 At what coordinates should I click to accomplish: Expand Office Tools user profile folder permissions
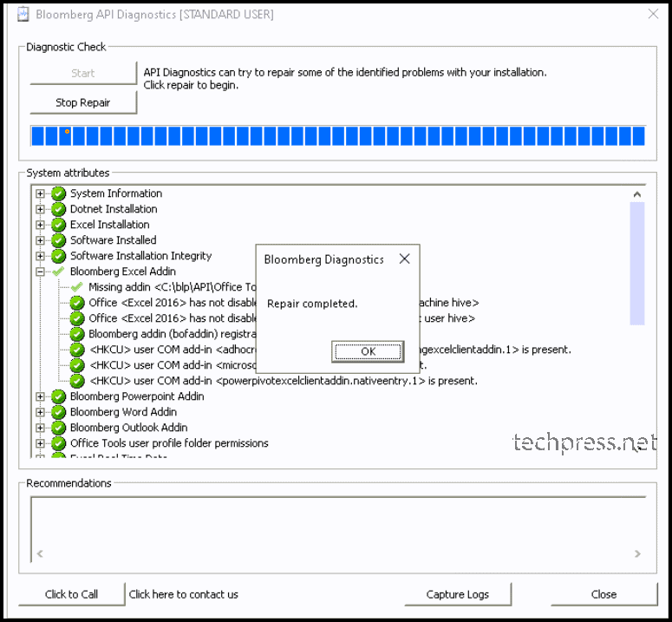(x=40, y=443)
